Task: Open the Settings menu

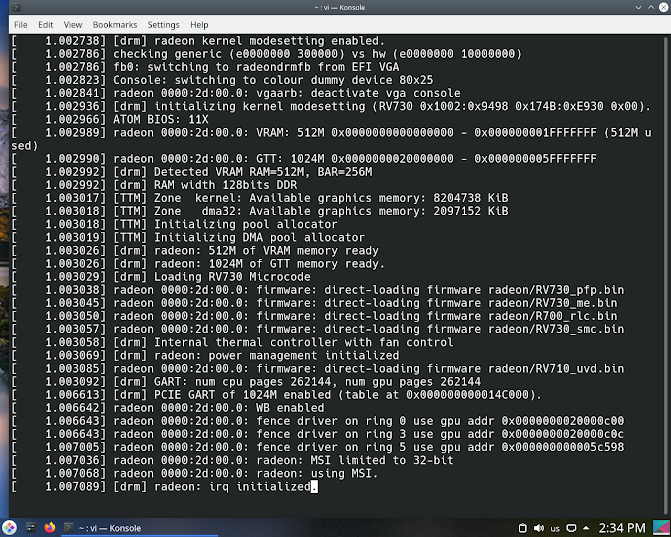Action: (x=163, y=25)
